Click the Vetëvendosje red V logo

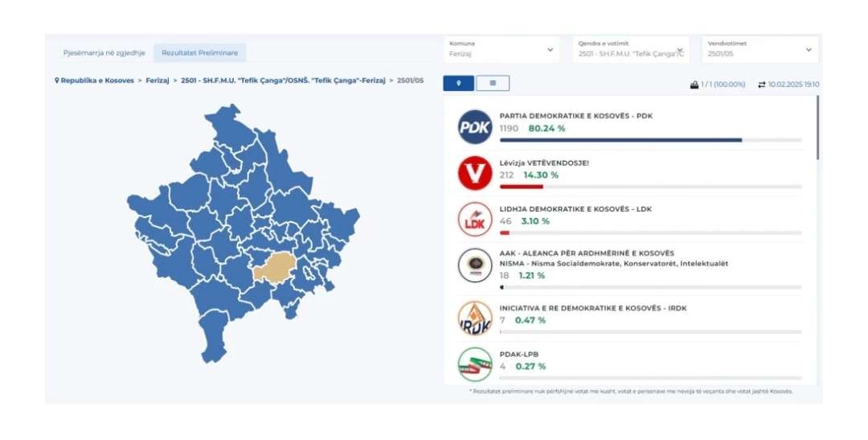coord(474,173)
